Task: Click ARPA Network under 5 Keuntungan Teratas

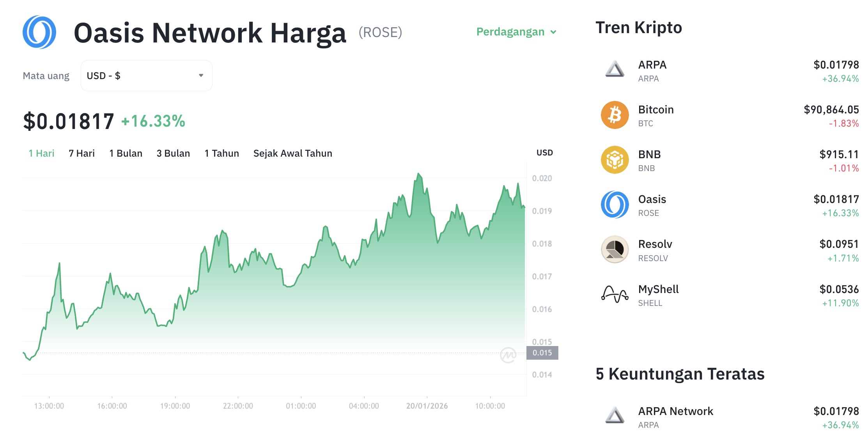Action: [675, 411]
